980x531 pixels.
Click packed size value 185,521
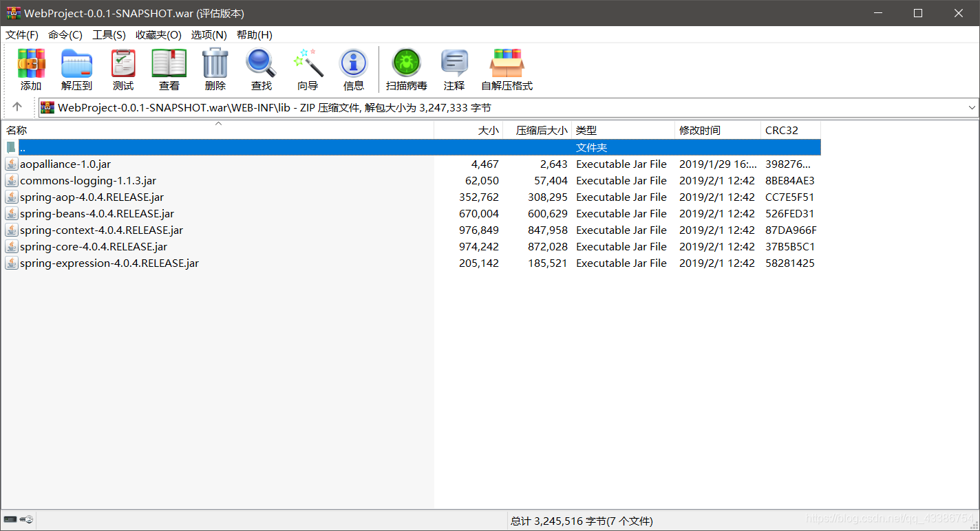[548, 263]
